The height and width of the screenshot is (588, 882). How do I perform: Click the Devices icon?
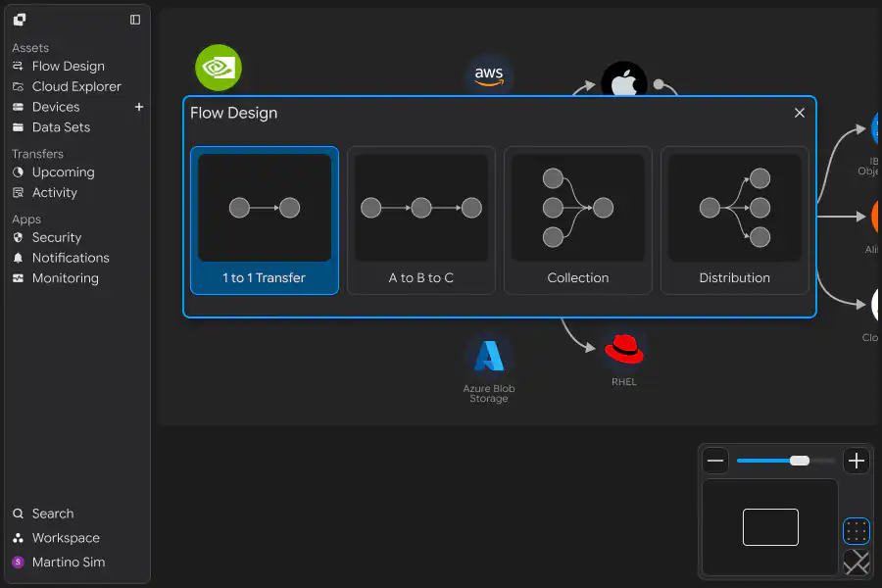point(18,107)
